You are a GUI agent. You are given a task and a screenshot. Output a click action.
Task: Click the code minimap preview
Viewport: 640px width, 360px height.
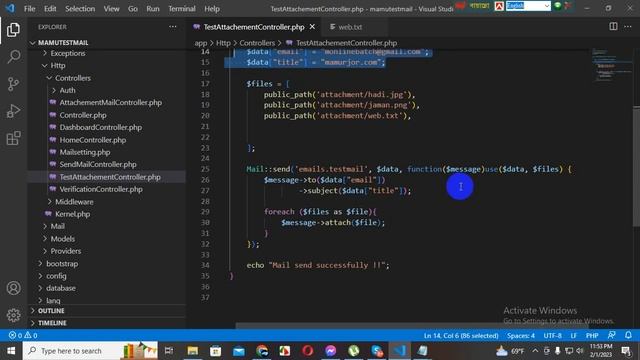611,65
